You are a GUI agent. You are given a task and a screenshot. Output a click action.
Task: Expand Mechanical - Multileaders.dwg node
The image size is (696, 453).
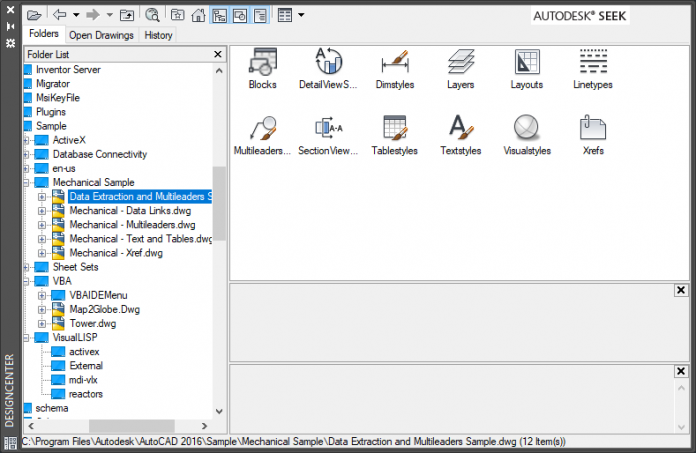42,225
